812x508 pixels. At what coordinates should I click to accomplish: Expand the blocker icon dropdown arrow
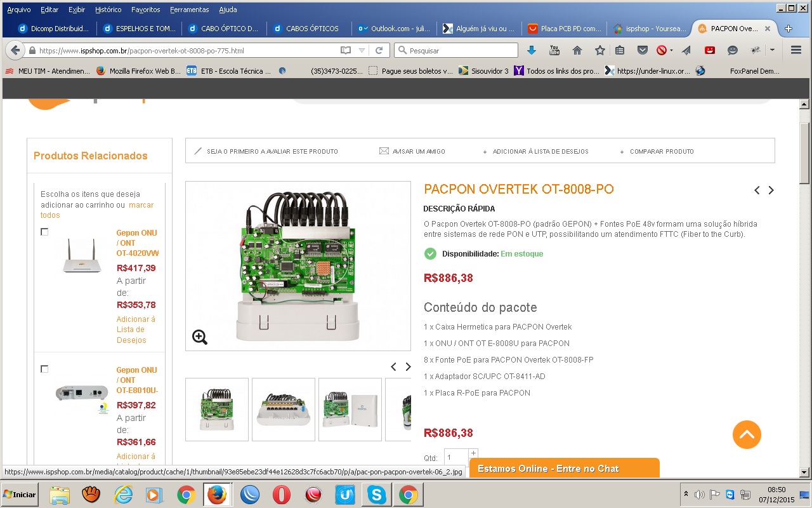pos(671,50)
